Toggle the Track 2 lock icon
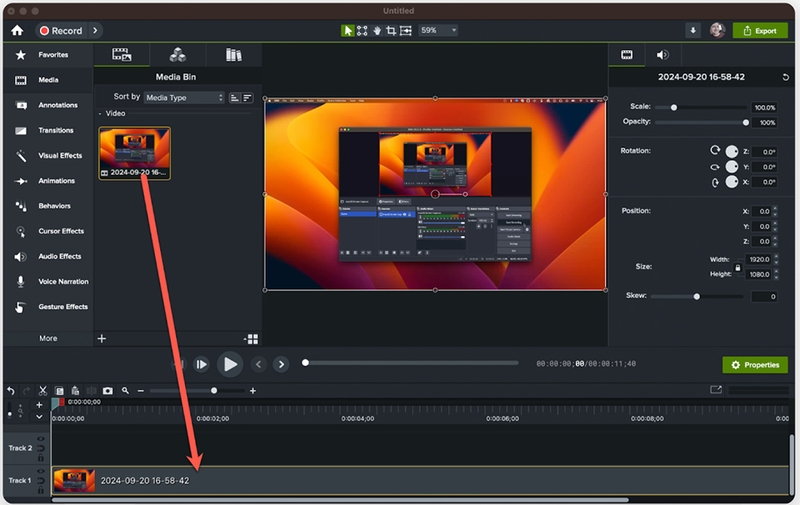Viewport: 800px width, 505px height. [41, 458]
